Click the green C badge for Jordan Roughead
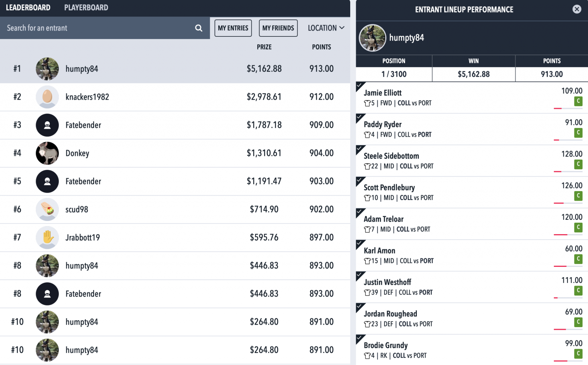Image resolution: width=588 pixels, height=365 pixels. click(578, 322)
